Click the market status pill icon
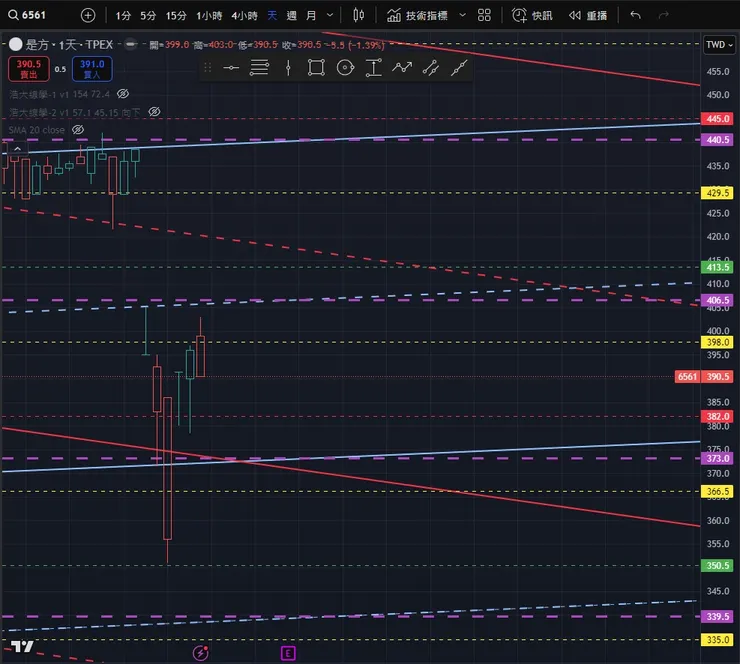The image size is (740, 664). pyautogui.click(x=131, y=44)
